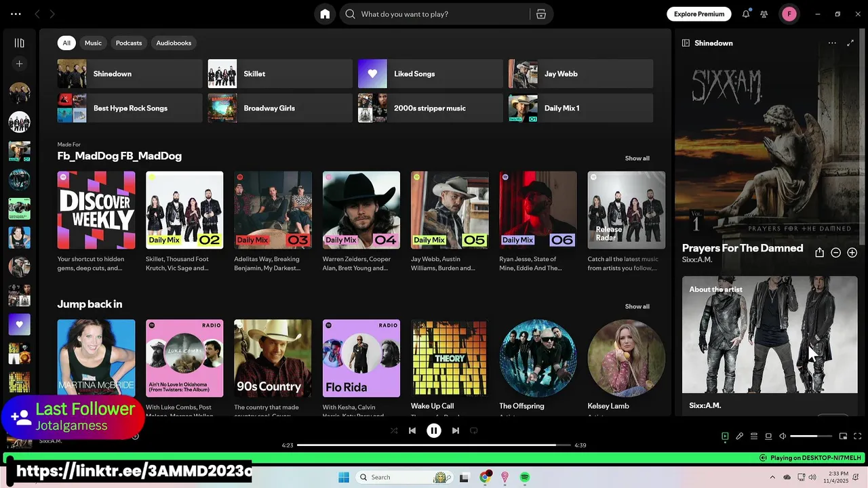Open Broadway Girls tile
Viewport: 868px width, 488px height.
[280, 108]
